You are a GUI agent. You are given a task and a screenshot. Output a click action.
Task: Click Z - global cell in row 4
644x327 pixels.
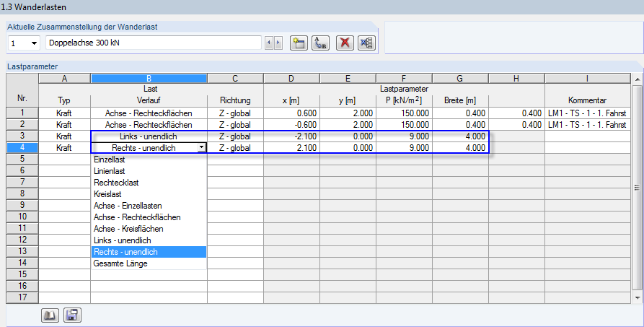(235, 148)
